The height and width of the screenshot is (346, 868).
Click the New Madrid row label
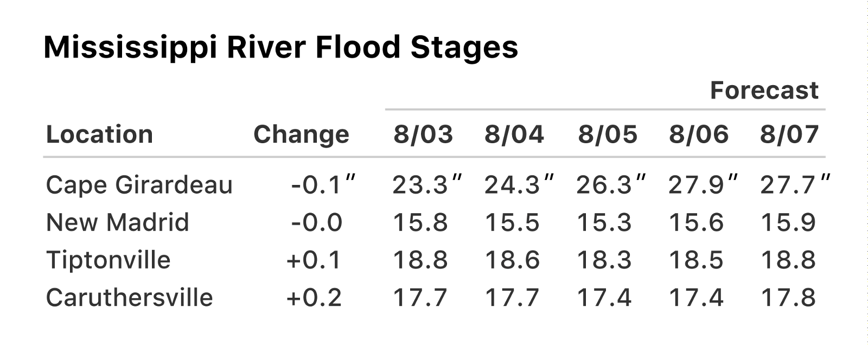click(118, 222)
